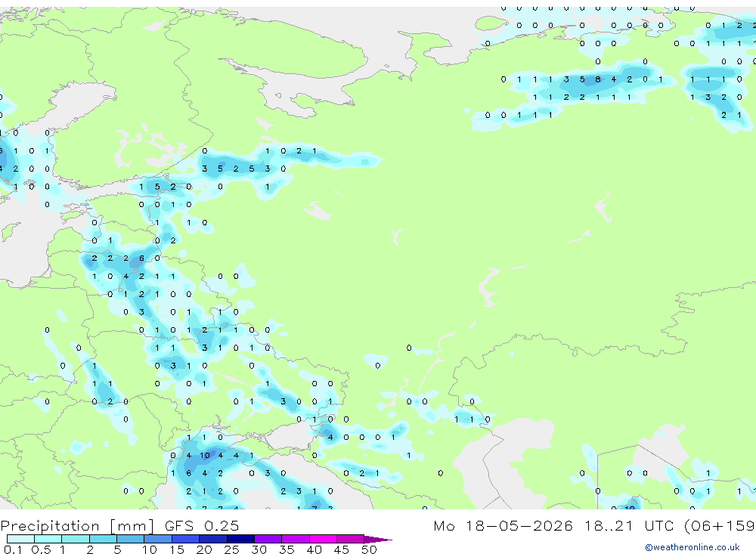Click legend label "50" under color bar
756x554 pixels.
(369, 549)
